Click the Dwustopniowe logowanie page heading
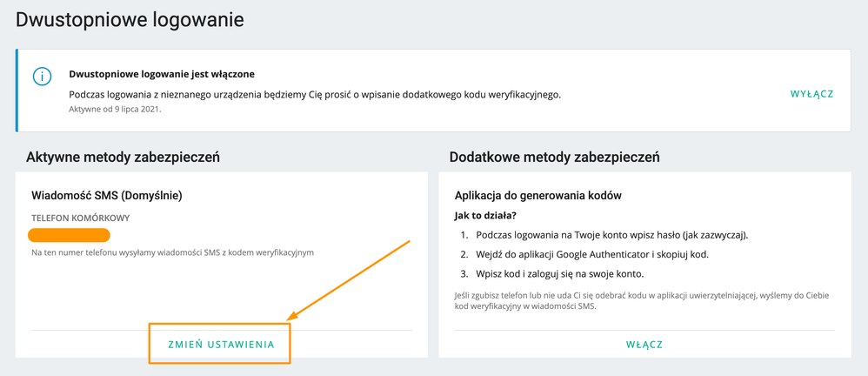Screen dimensions: 868x376 pos(130,20)
